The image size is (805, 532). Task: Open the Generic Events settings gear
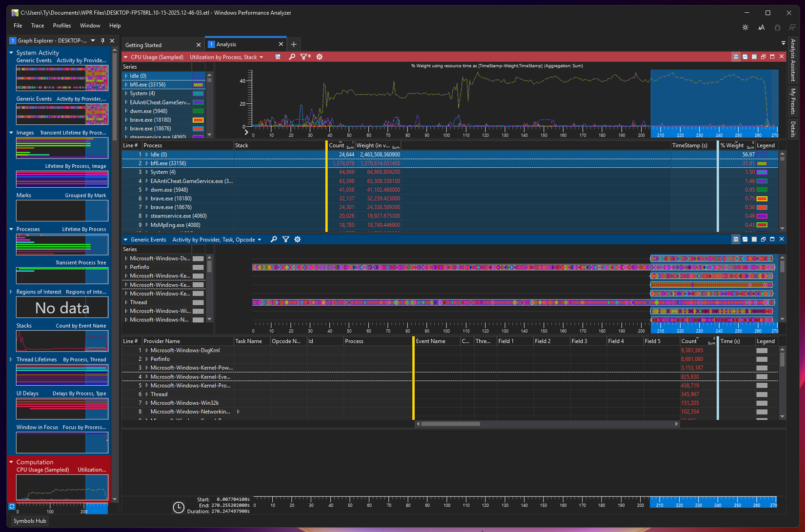point(298,239)
